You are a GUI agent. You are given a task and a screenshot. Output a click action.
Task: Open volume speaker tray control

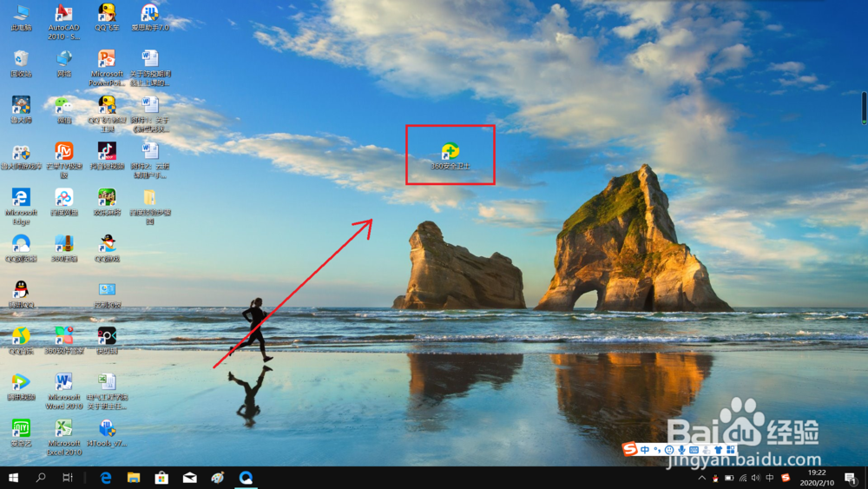coord(756,478)
